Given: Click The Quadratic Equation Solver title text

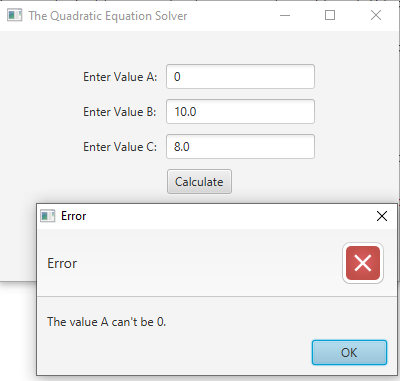Looking at the screenshot, I should tap(108, 16).
